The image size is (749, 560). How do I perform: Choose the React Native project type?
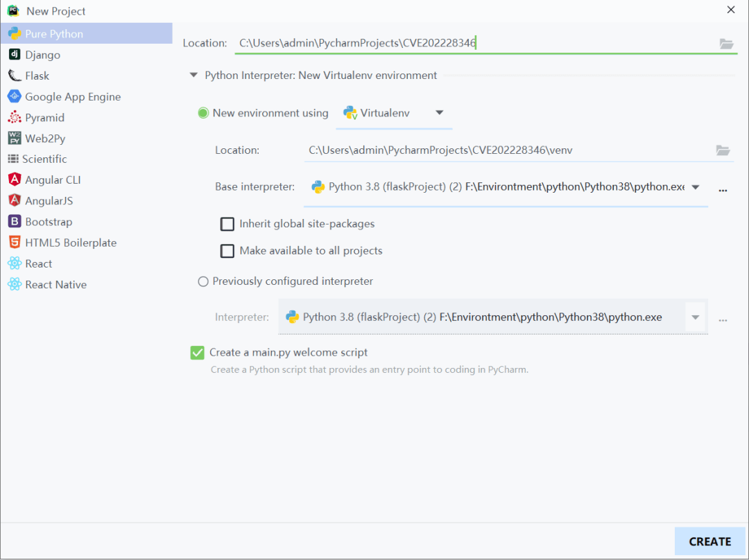[55, 284]
